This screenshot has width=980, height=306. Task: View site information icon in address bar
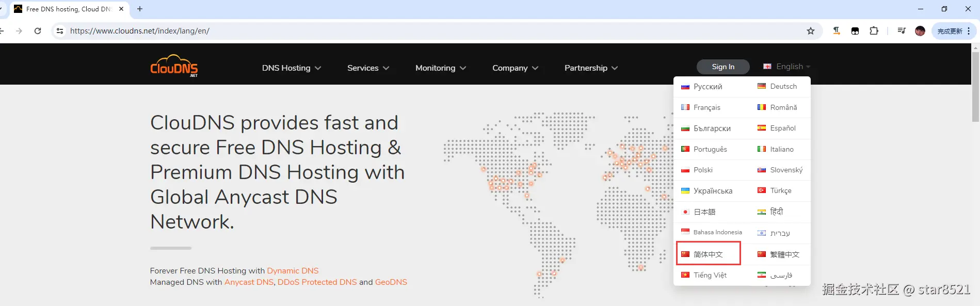pos(60,31)
